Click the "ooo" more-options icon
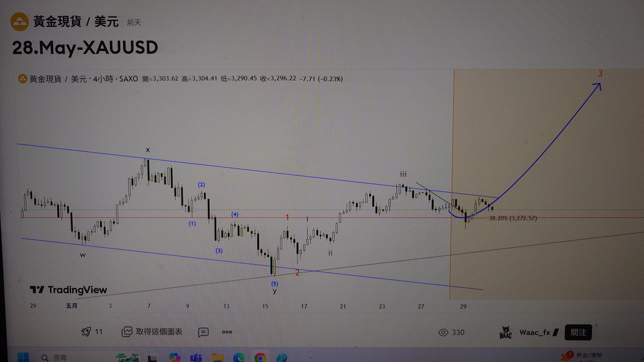 click(227, 332)
